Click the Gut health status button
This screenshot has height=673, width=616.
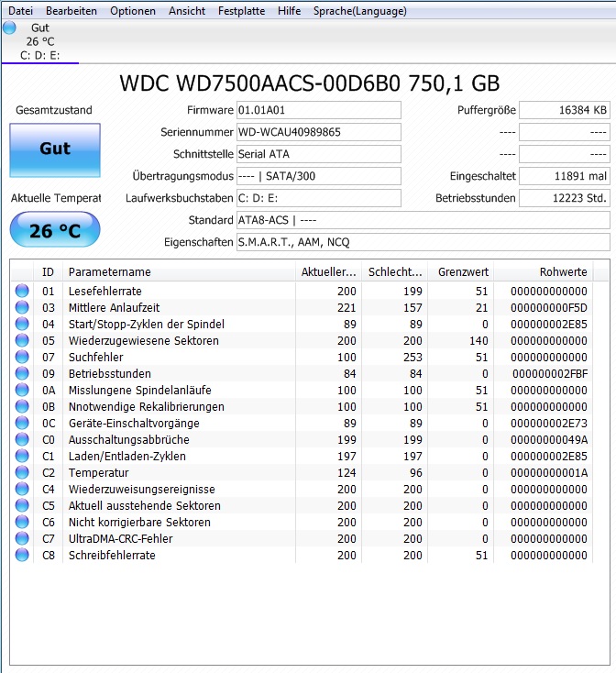pyautogui.click(x=55, y=150)
